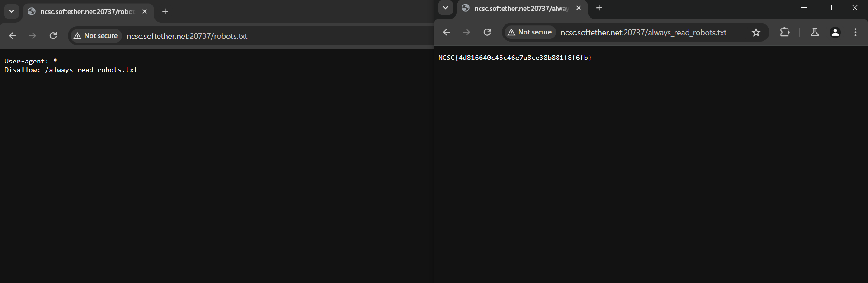Reload the always_read_robots.txt page

pos(487,32)
